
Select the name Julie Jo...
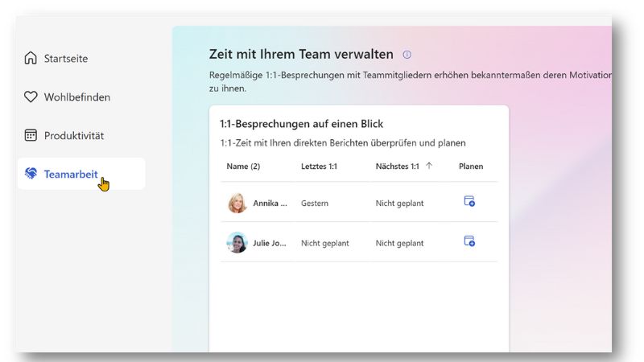pyautogui.click(x=270, y=243)
